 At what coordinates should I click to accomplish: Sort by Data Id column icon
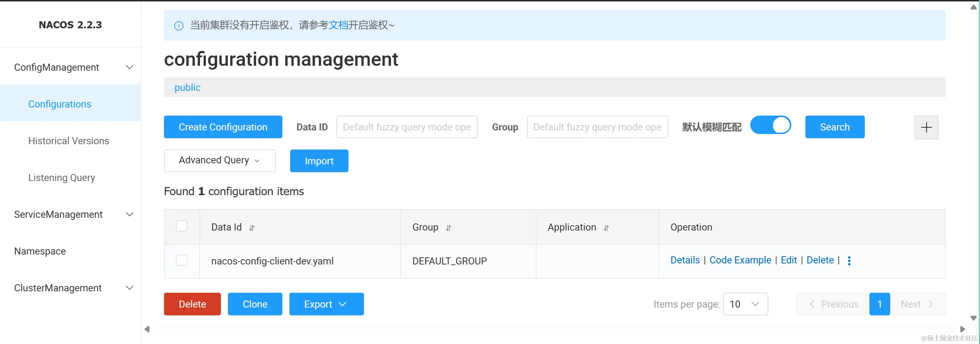[252, 228]
